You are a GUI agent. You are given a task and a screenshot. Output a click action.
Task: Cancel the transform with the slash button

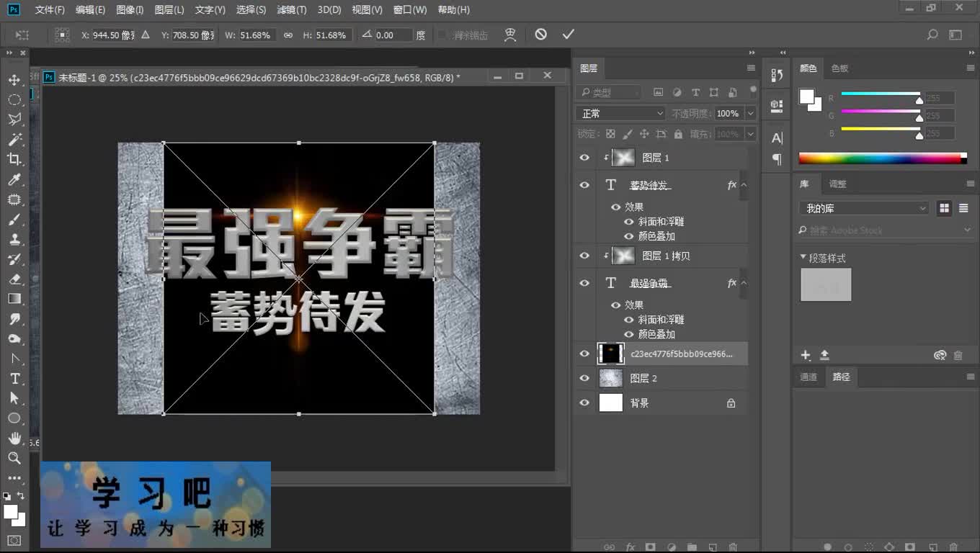click(540, 34)
